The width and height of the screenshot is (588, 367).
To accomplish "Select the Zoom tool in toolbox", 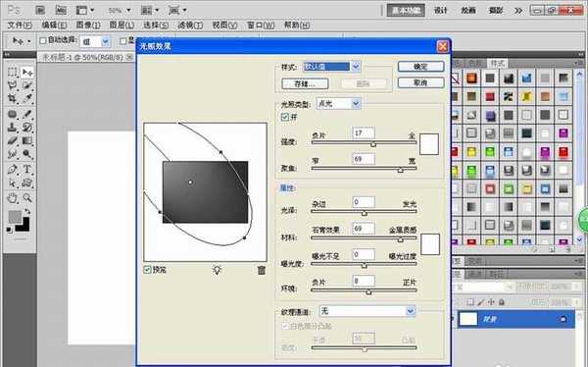I will tap(27, 198).
